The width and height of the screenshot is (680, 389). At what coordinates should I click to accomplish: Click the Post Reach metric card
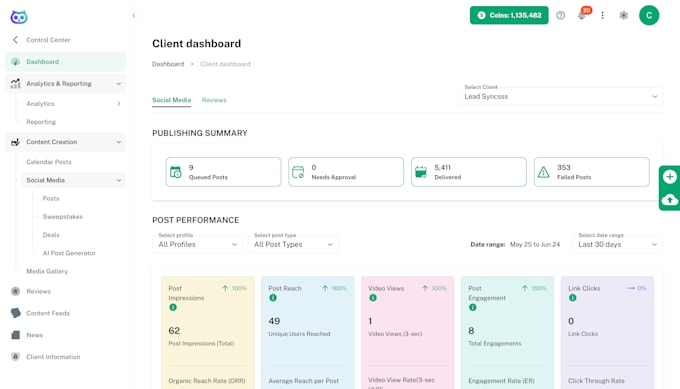tap(307, 333)
